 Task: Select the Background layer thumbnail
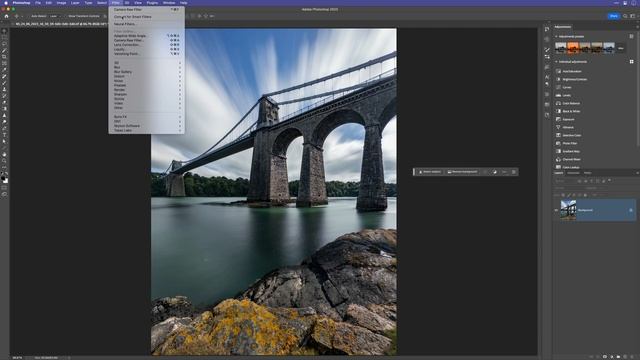tap(568, 210)
